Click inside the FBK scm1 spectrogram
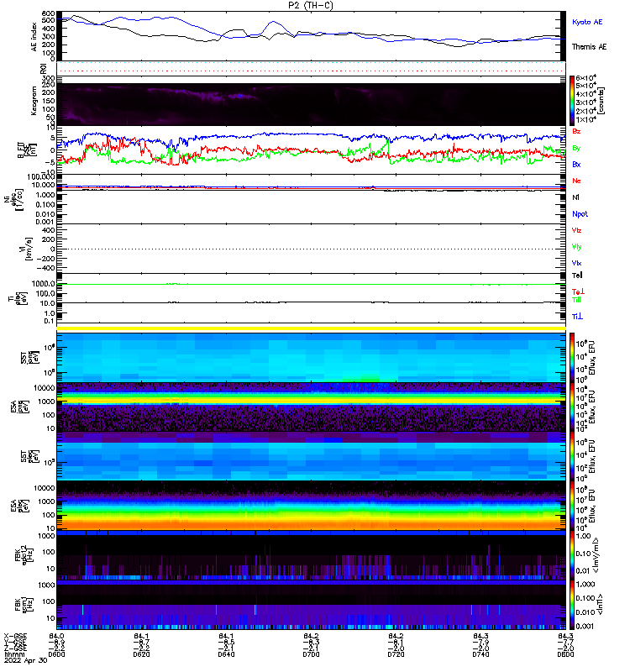630x672 pixels. click(x=311, y=605)
